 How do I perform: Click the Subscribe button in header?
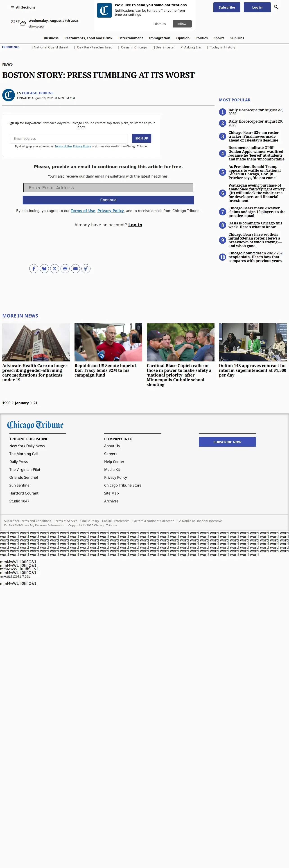[x=227, y=7]
